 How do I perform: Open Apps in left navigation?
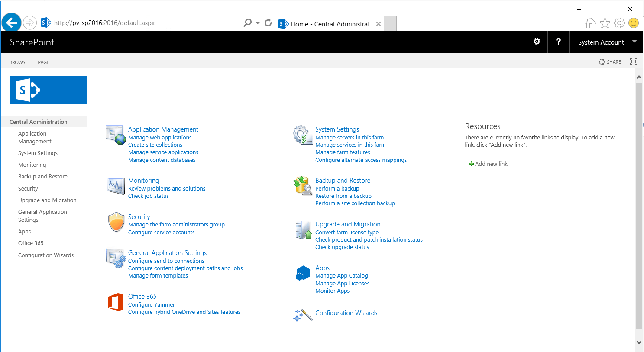(x=24, y=231)
